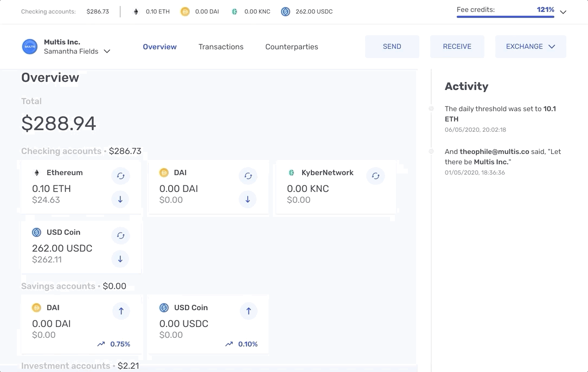Refresh the USD Coin checking card
Viewport: 588px width, 372px height.
(x=120, y=235)
